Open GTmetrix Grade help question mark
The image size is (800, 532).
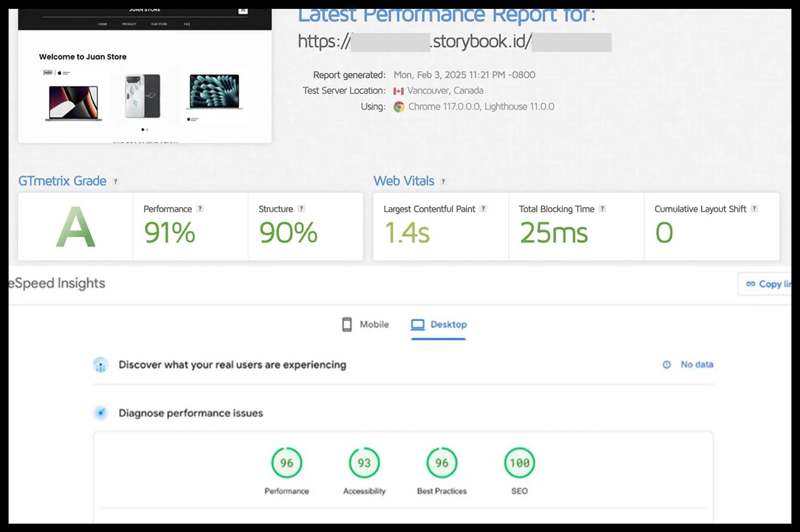tap(115, 182)
